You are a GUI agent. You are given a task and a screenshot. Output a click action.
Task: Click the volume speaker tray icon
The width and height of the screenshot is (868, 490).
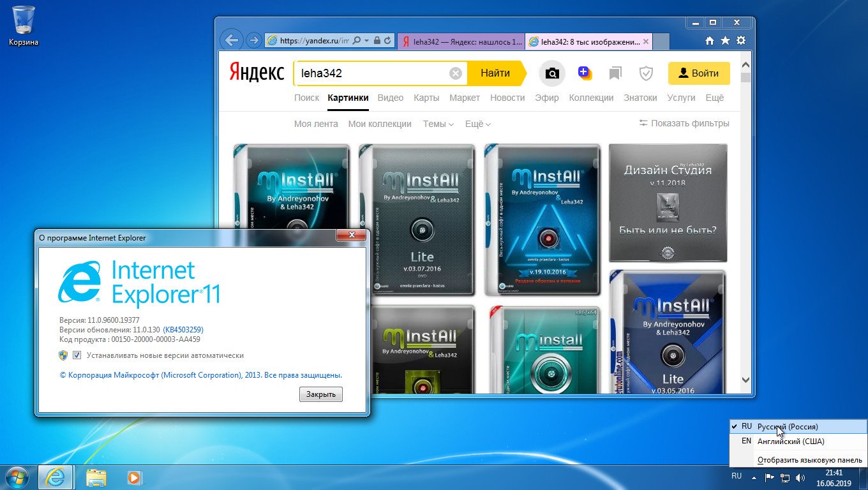800,477
